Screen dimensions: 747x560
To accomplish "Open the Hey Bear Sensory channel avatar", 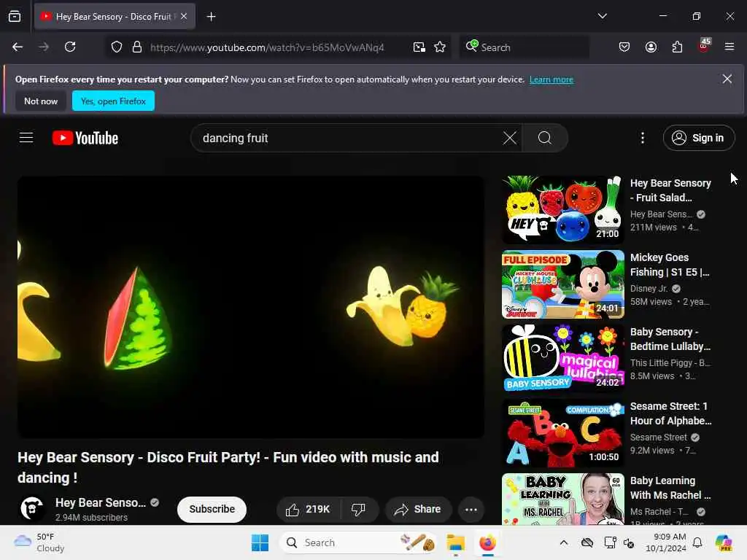I will pyautogui.click(x=32, y=509).
